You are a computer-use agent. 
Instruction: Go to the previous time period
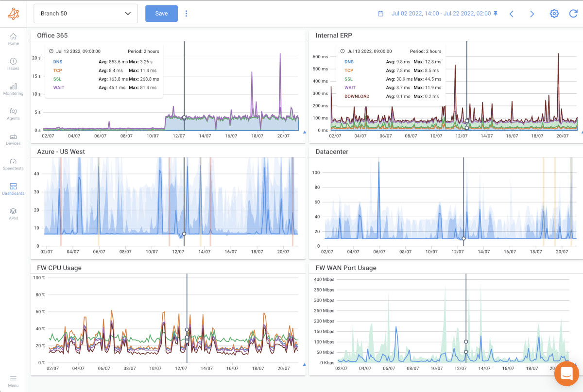coord(512,14)
